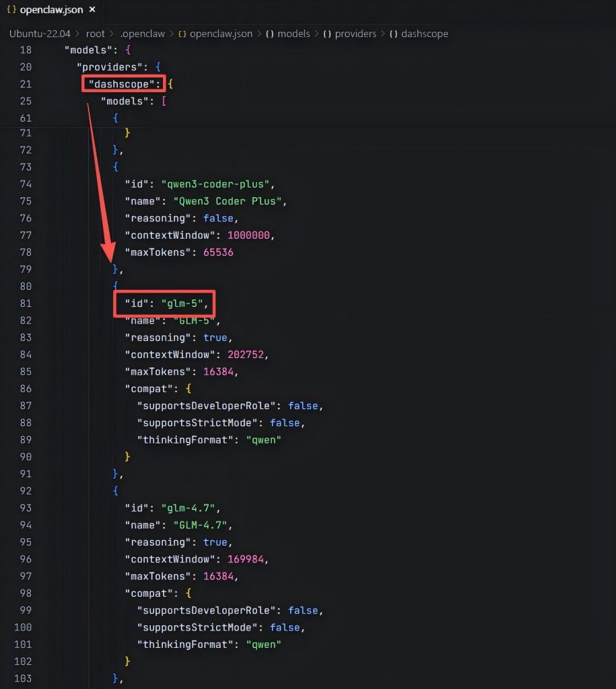Screen dimensions: 616x689
Task: Click the JSON file icon in the tab
Action: [11, 10]
